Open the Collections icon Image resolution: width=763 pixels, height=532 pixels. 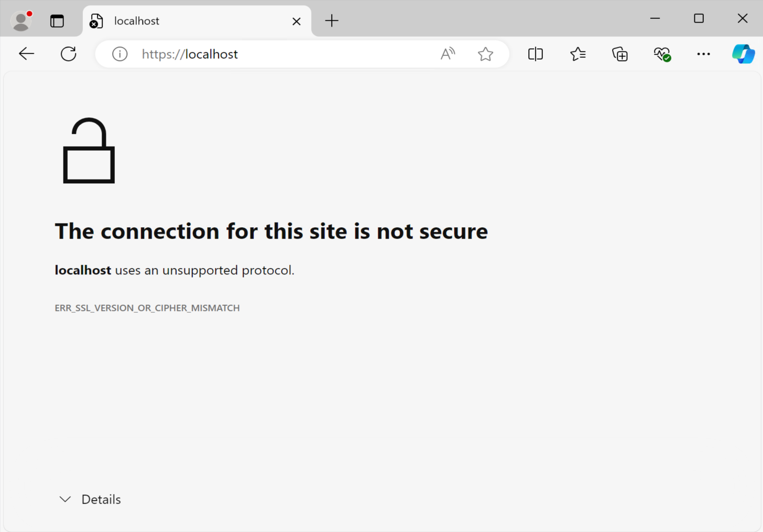pos(619,53)
